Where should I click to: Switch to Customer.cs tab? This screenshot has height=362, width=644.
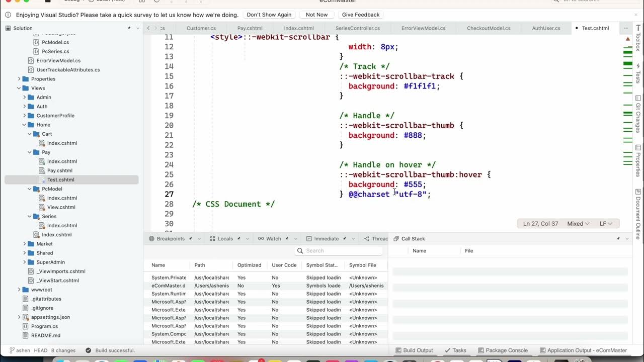coord(201,28)
